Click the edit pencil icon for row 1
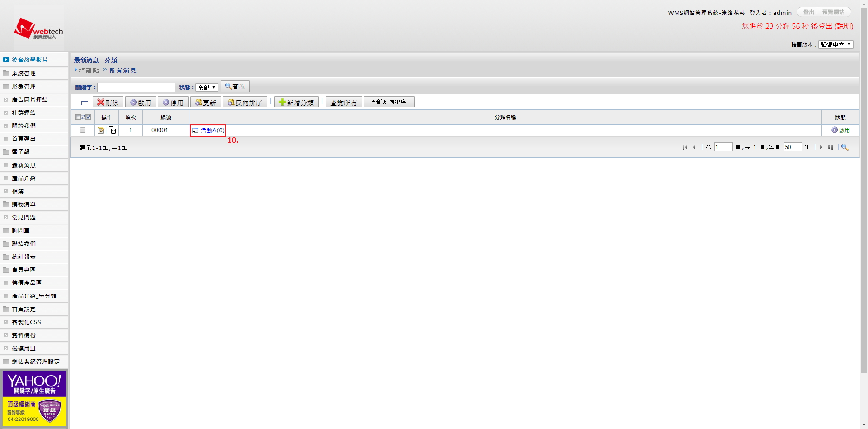Viewport: 868px width, 429px height. tap(101, 131)
